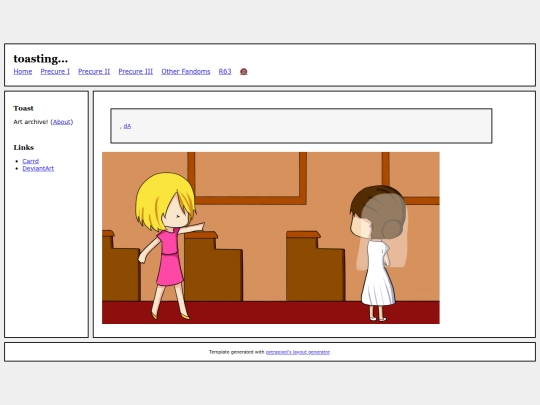Go to the Home page link
Viewport: 540px width, 405px height.
(23, 72)
